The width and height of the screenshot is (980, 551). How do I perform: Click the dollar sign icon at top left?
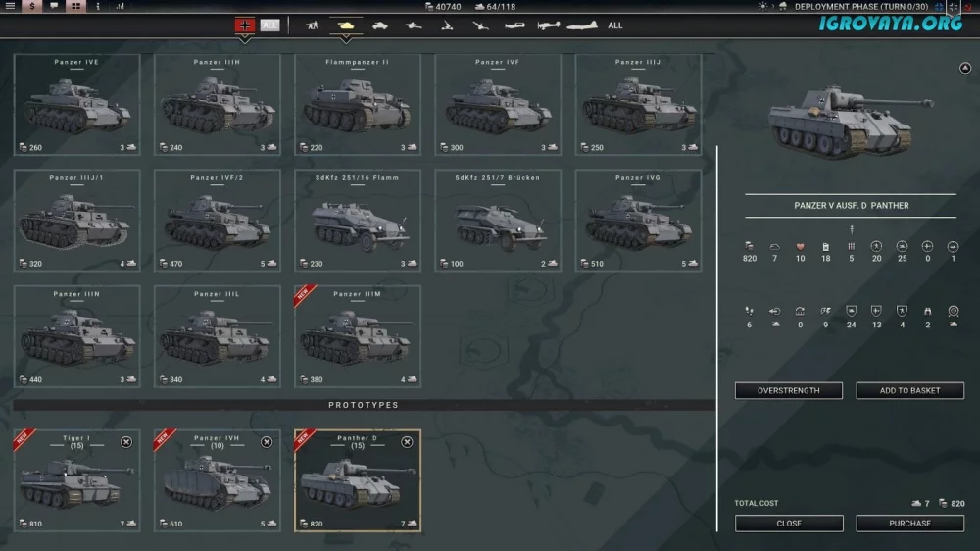point(32,7)
